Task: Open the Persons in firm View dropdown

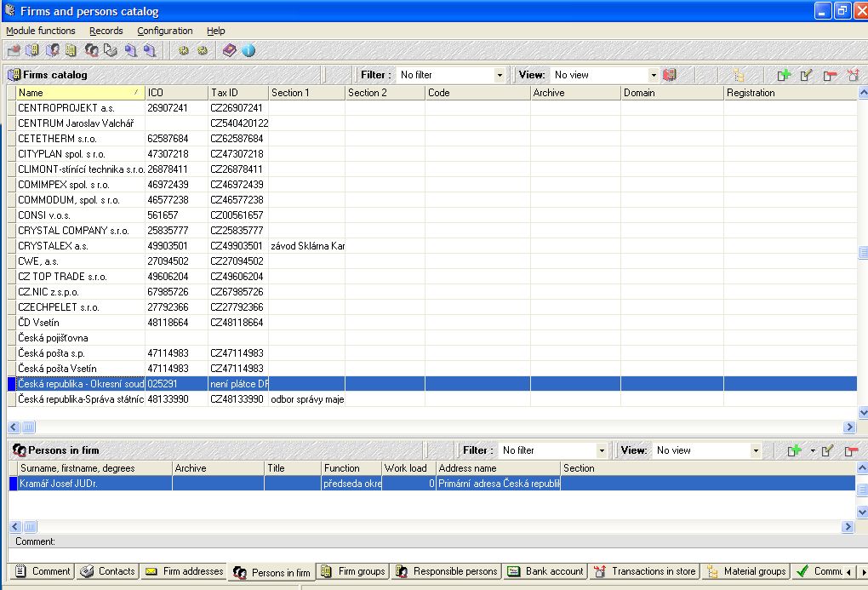Action: pyautogui.click(x=755, y=450)
